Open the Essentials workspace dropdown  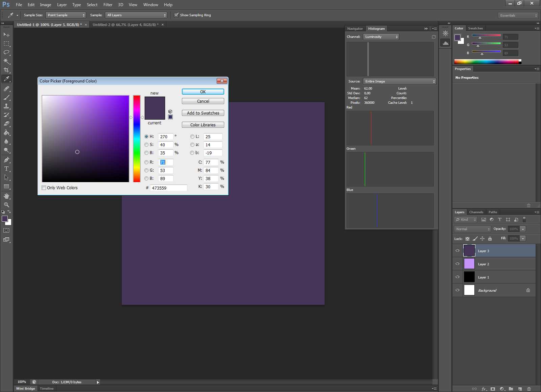tap(518, 16)
